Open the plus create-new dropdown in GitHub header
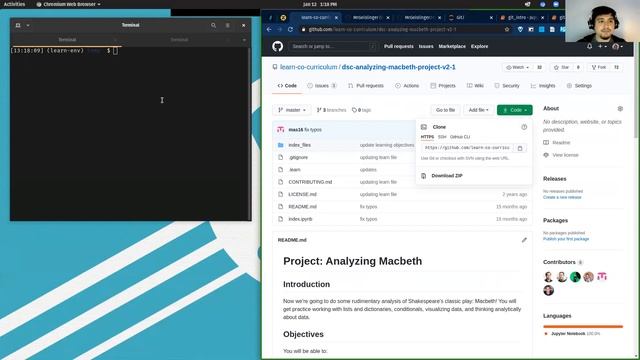 (x=602, y=47)
